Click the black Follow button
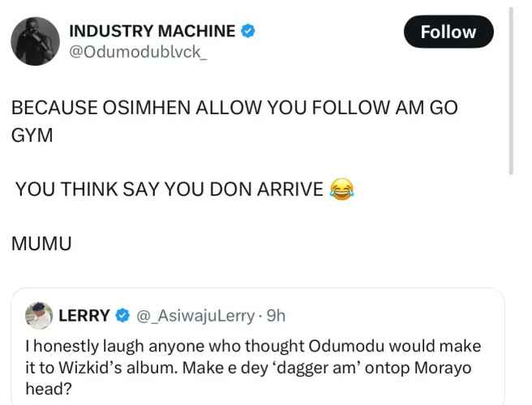The width and height of the screenshot is (532, 405). coord(448,32)
